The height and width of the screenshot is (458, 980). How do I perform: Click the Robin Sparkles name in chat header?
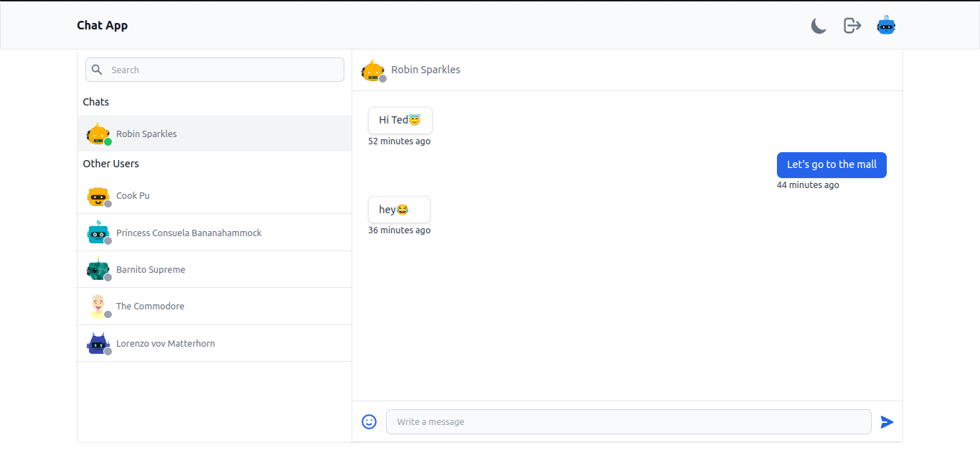coord(425,70)
